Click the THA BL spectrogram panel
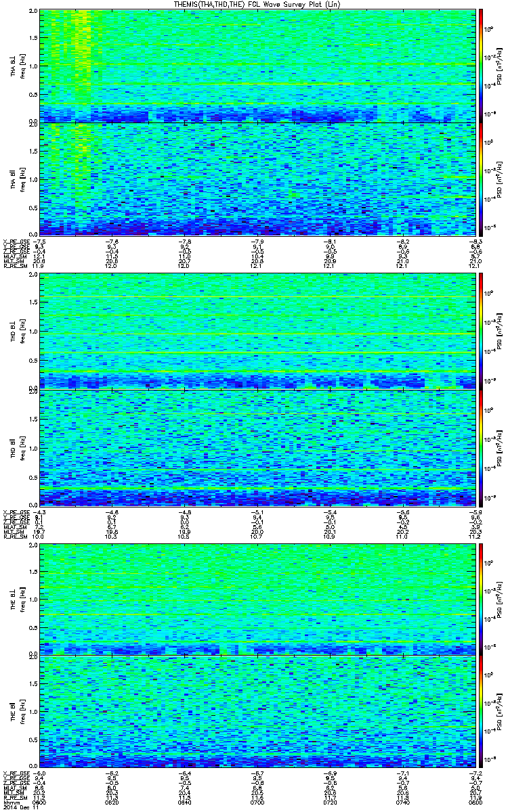This screenshot has width=508, height=812. click(257, 66)
